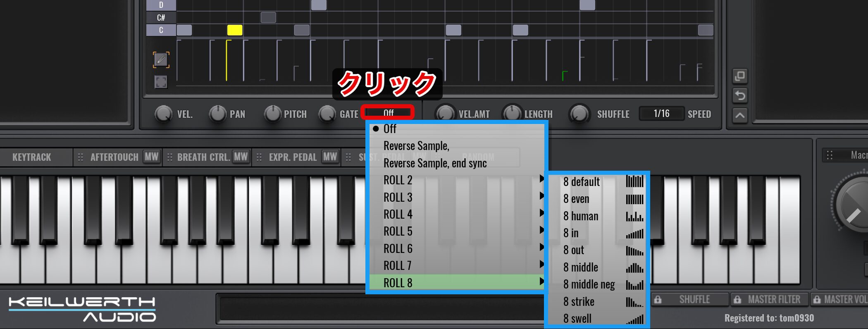This screenshot has width=868, height=329.
Task: Click the copy pattern icon
Action: (740, 76)
